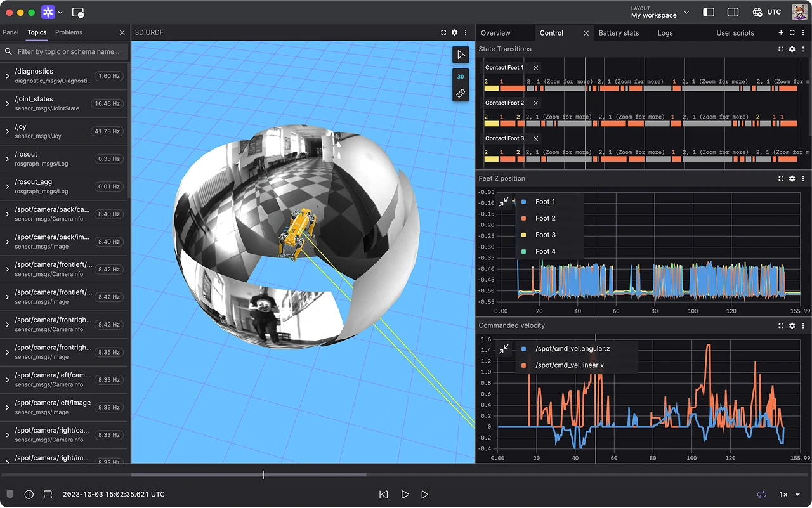The width and height of the screenshot is (812, 508).
Task: Open the Problems tab in the sidebar
Action: click(x=69, y=32)
